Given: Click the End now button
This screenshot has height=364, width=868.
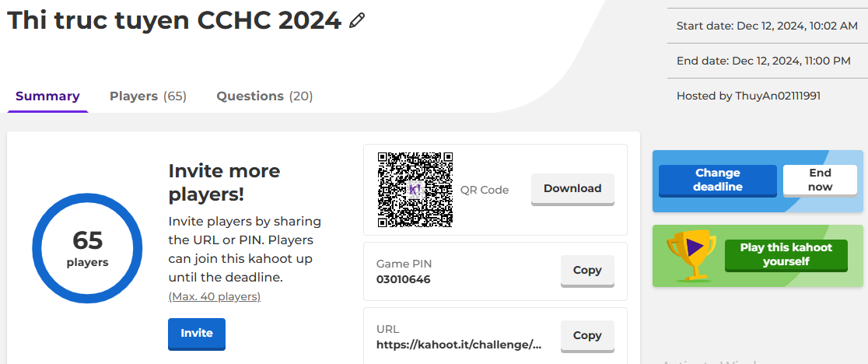Looking at the screenshot, I should [x=820, y=180].
